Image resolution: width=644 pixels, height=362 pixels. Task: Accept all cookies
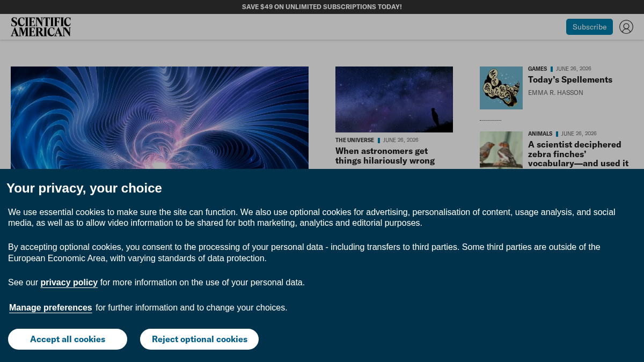68,339
